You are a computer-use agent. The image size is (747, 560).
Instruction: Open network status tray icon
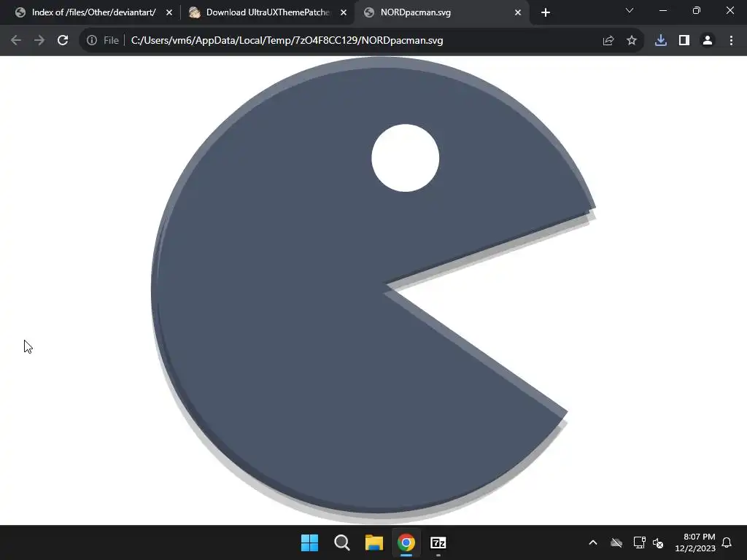pos(639,542)
